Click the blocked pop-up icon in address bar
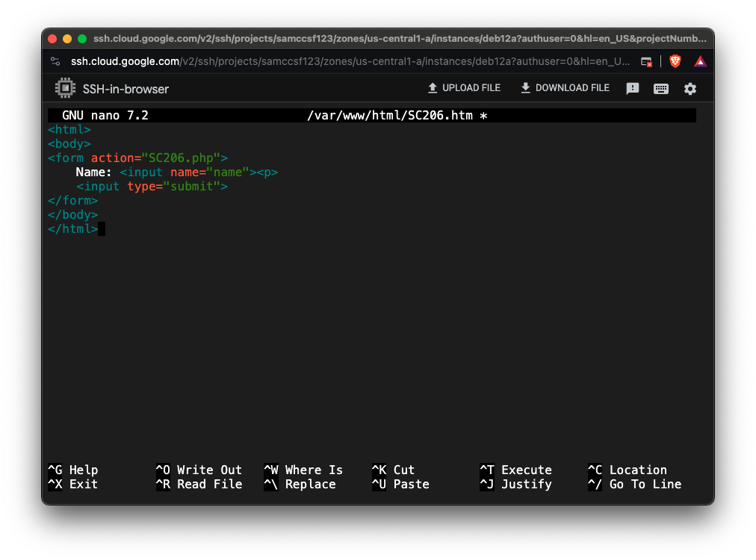Screen dimensions: 756x560 [x=647, y=61]
